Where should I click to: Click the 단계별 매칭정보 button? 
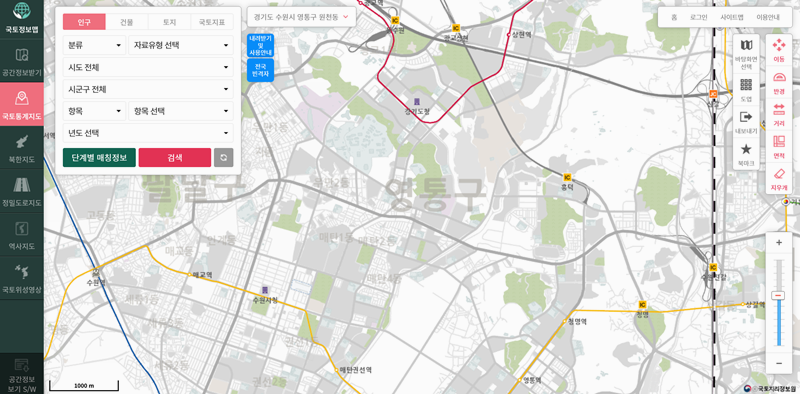99,158
